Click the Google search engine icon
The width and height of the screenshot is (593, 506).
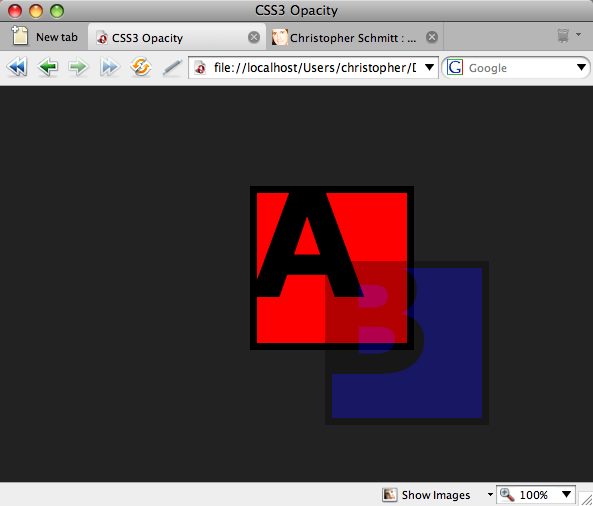[454, 68]
